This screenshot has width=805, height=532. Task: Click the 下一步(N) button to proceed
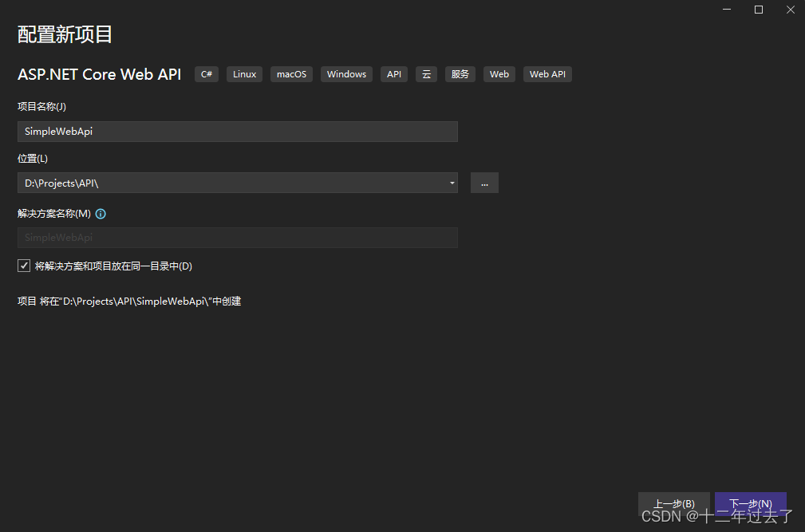pyautogui.click(x=749, y=503)
